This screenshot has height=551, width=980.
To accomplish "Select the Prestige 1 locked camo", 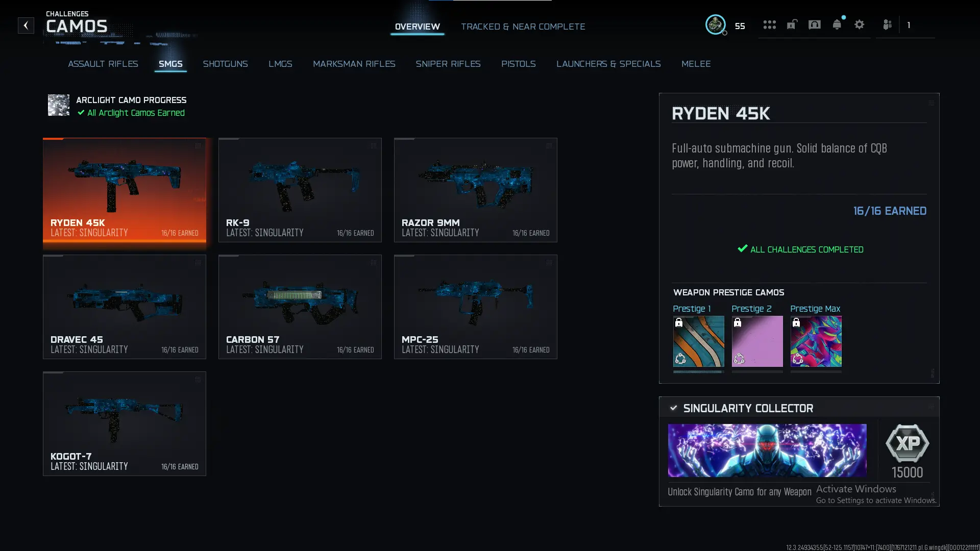I will [698, 341].
